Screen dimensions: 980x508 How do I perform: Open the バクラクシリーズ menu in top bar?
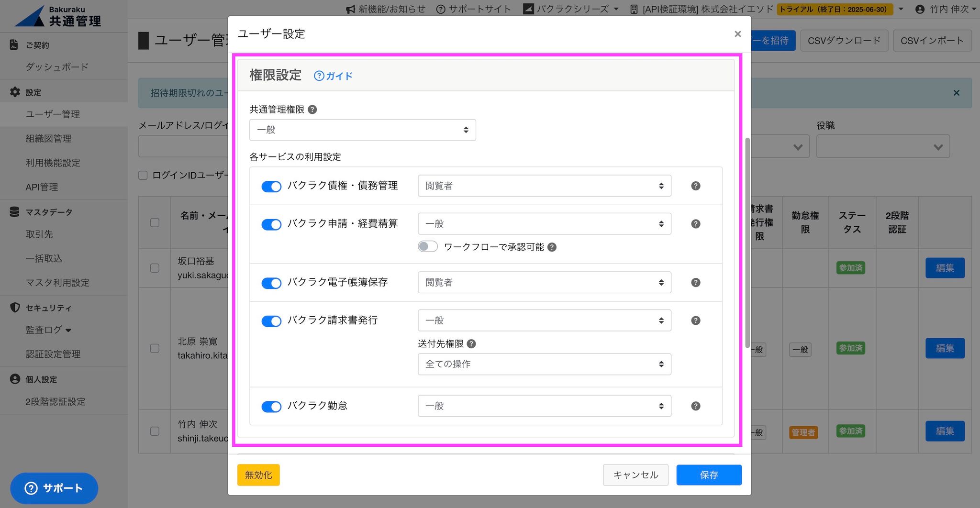coord(571,9)
